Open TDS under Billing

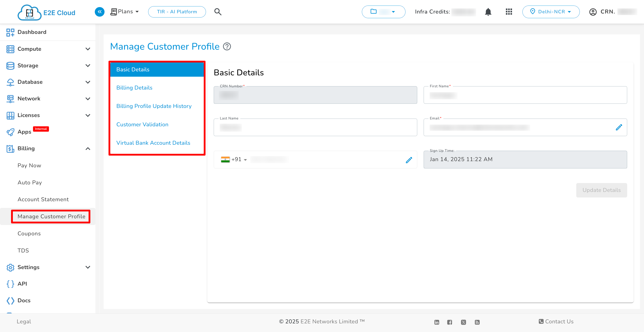click(x=23, y=250)
